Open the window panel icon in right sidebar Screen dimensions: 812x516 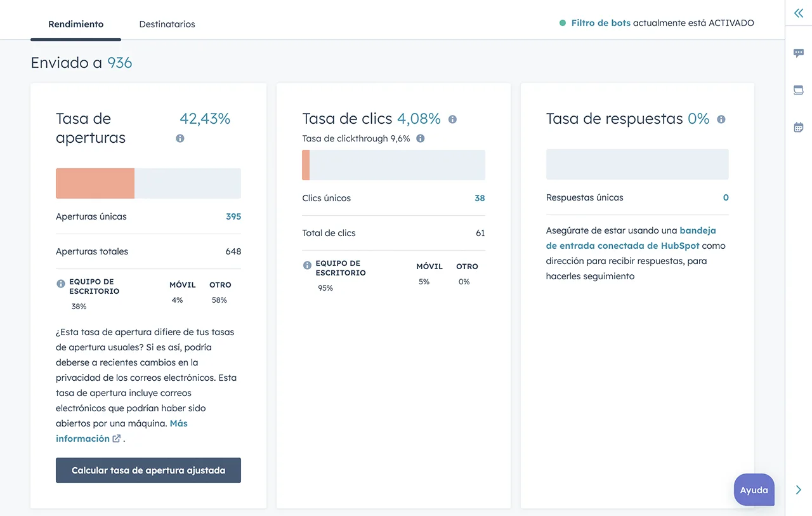click(799, 90)
